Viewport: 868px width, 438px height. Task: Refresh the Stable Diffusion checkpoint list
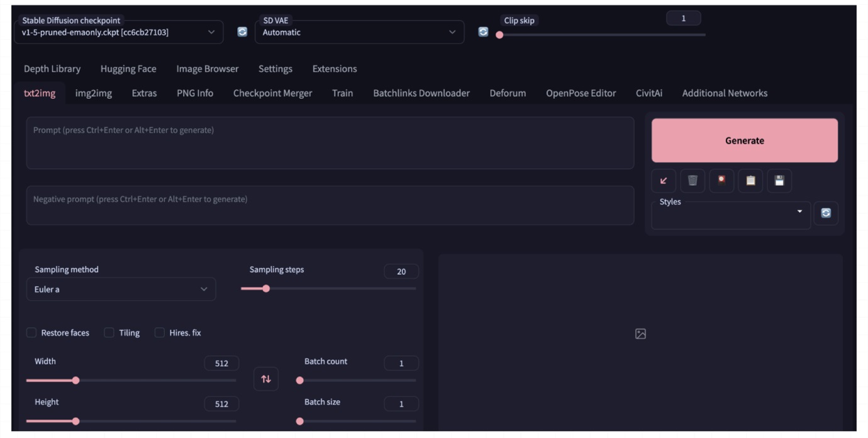click(242, 32)
